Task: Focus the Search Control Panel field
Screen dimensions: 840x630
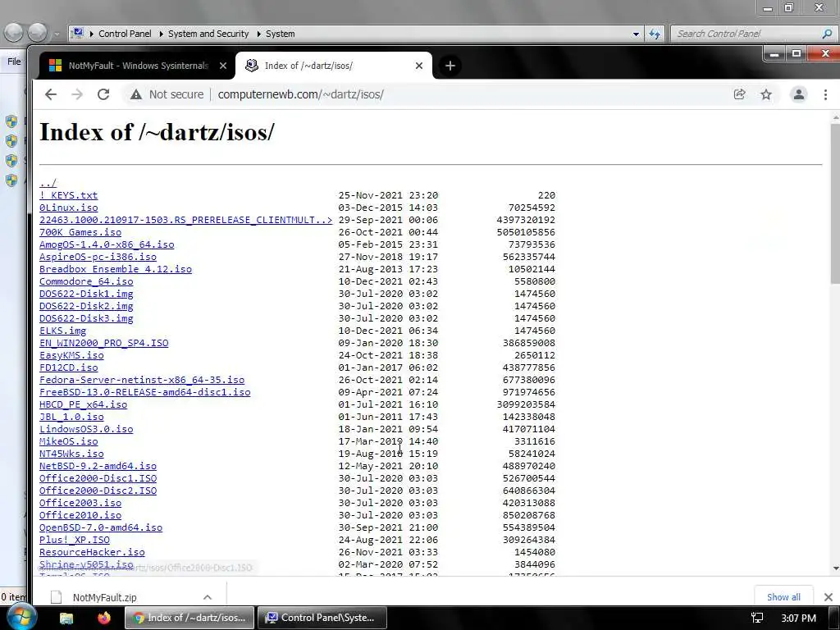Action: click(747, 34)
